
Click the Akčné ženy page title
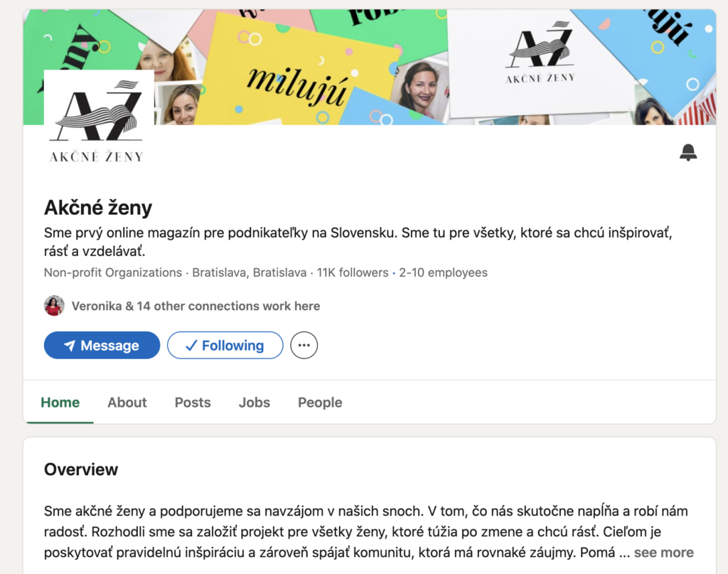tap(98, 208)
